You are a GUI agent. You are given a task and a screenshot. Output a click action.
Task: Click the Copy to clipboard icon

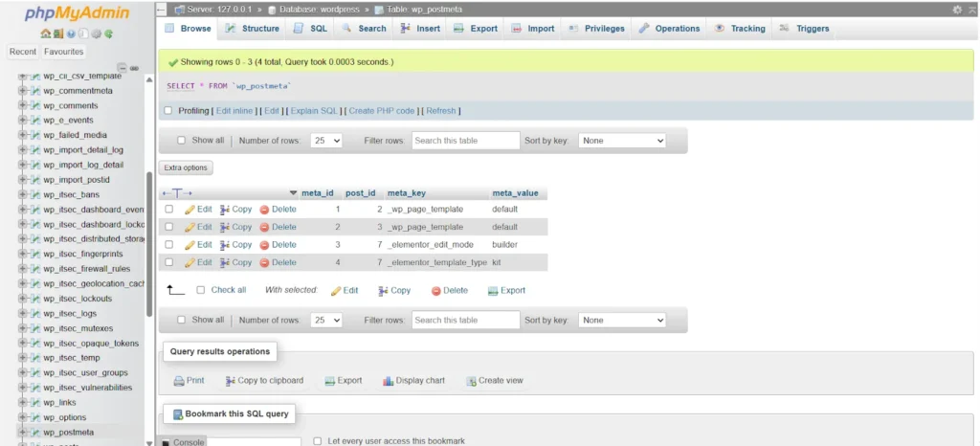pyautogui.click(x=230, y=380)
